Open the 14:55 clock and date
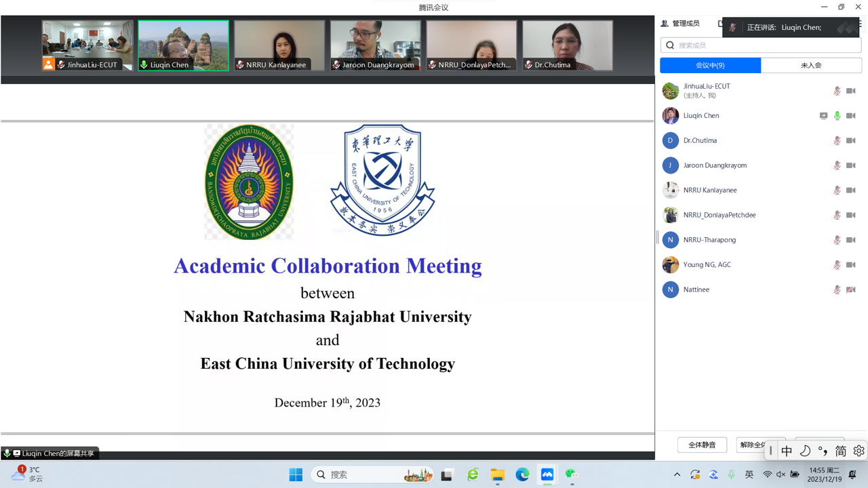This screenshot has height=488, width=868. click(825, 474)
